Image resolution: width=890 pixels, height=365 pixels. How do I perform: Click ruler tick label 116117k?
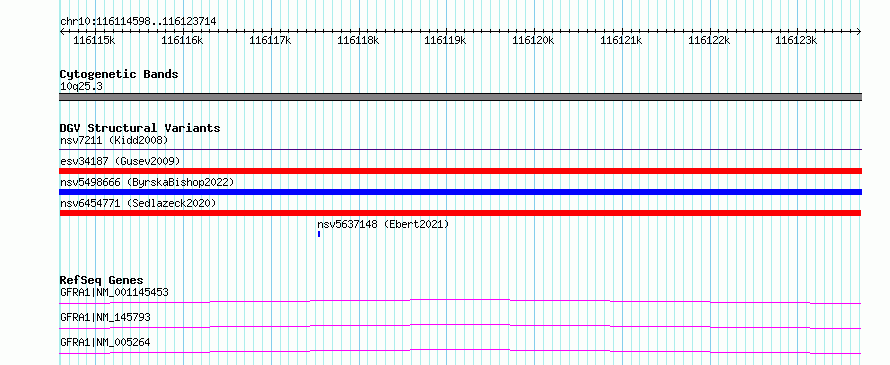tap(270, 40)
